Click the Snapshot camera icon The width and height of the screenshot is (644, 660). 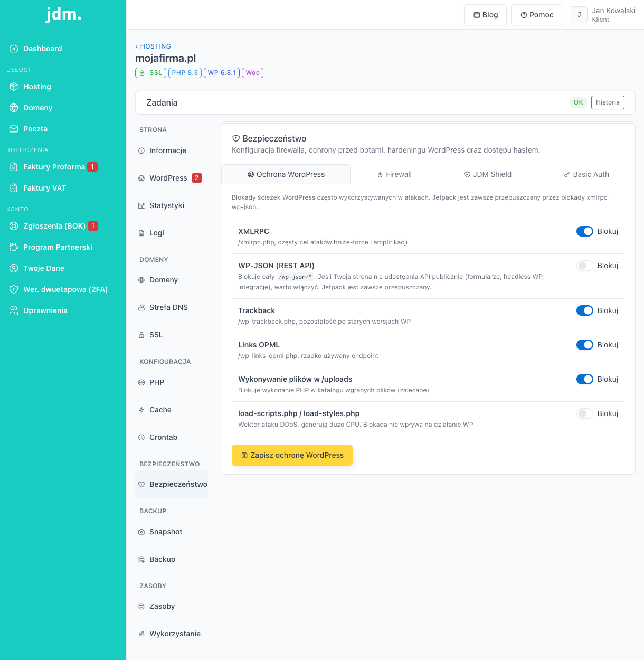tap(141, 532)
